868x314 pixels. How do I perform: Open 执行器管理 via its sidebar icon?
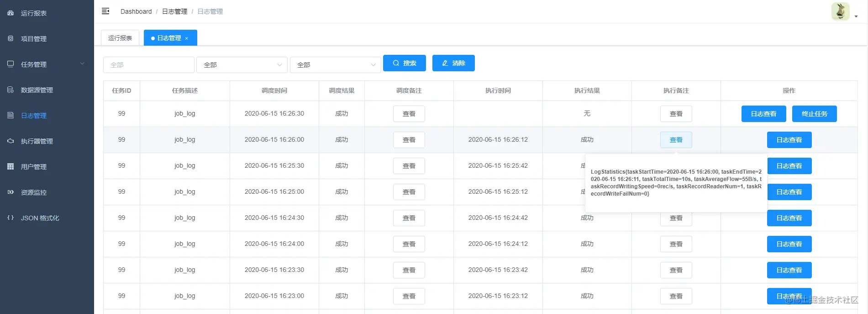pyautogui.click(x=11, y=141)
